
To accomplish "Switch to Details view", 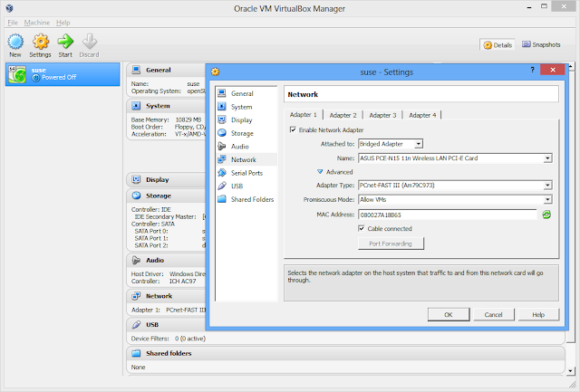I will pyautogui.click(x=498, y=45).
